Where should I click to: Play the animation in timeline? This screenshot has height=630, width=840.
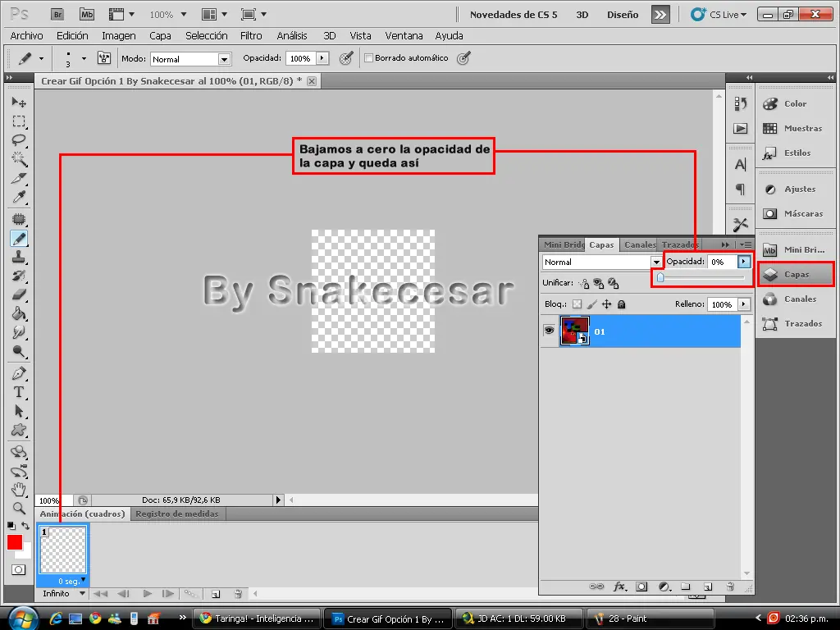(148, 594)
